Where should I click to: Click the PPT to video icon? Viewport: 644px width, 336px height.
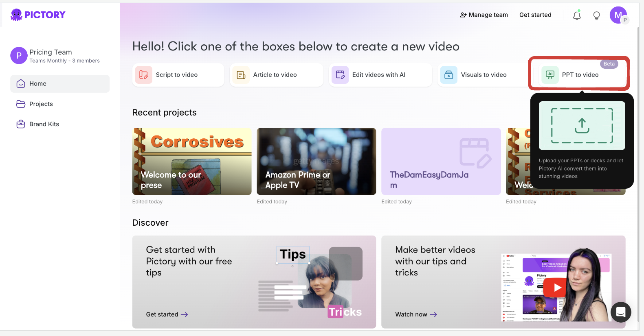pyautogui.click(x=550, y=75)
